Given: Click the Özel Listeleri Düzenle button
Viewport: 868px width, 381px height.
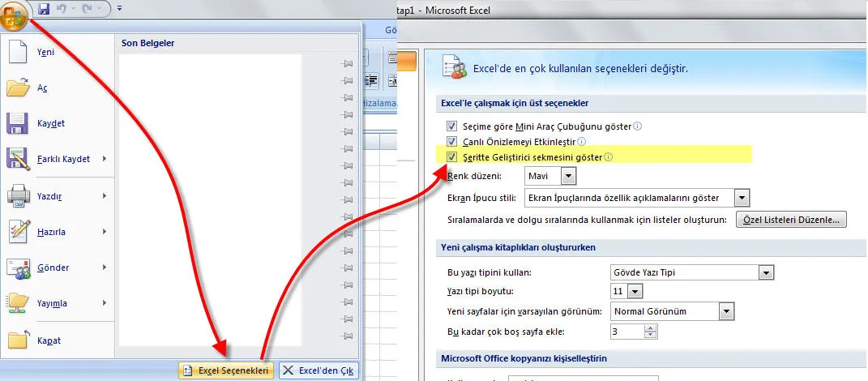Looking at the screenshot, I should tap(790, 220).
